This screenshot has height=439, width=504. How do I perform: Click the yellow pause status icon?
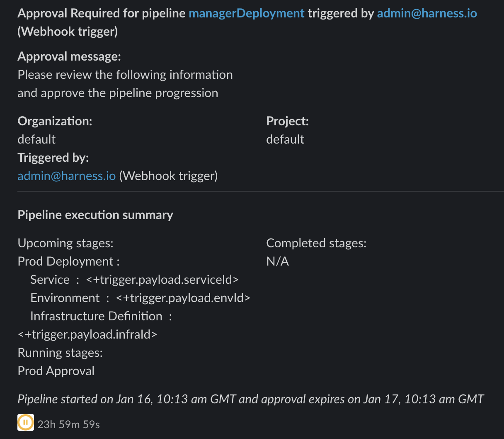[x=25, y=422]
